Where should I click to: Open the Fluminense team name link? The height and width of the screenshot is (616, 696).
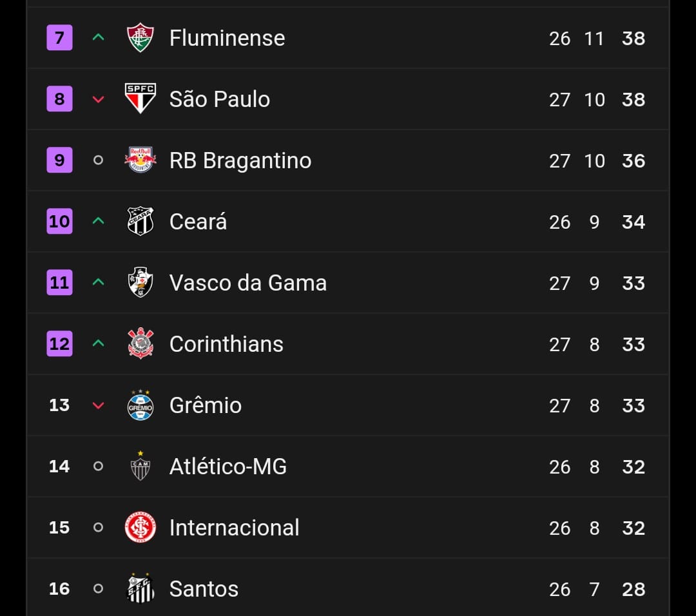[227, 38]
